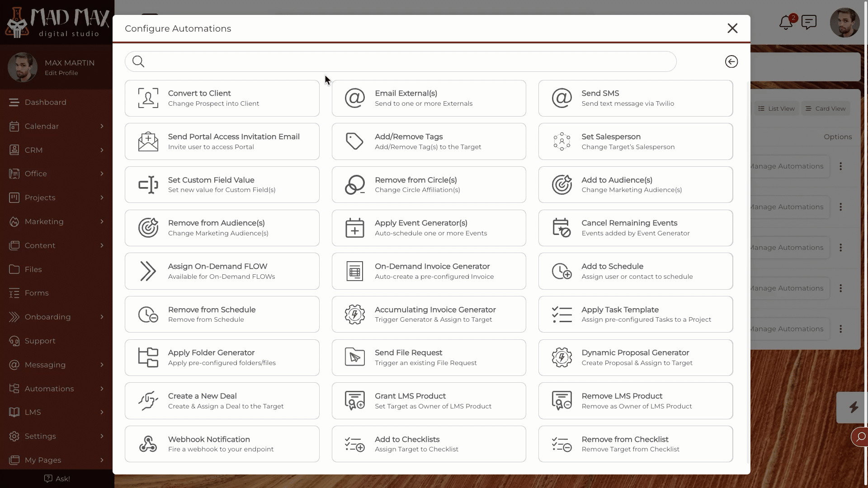Click the Send Portal Access Invitation Email icon

148,141
